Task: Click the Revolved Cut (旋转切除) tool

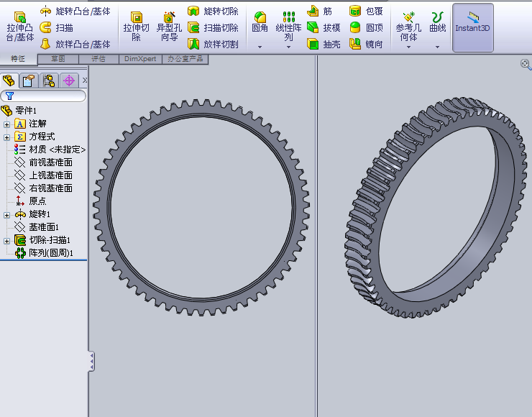Action: click(213, 12)
